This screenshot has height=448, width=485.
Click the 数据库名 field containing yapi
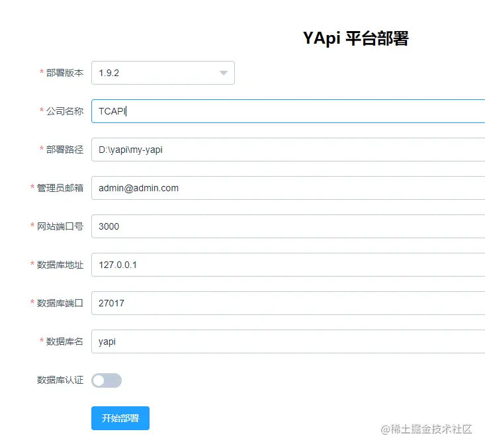coord(288,341)
